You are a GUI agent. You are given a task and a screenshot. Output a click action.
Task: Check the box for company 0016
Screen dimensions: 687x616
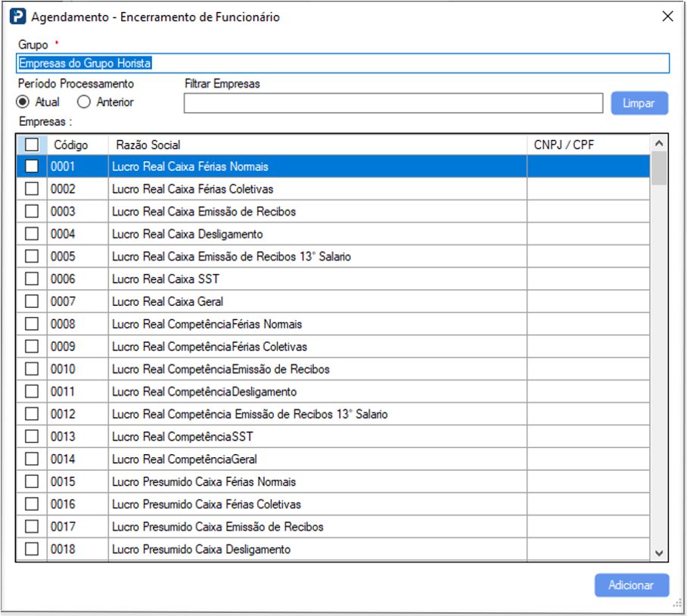click(32, 504)
